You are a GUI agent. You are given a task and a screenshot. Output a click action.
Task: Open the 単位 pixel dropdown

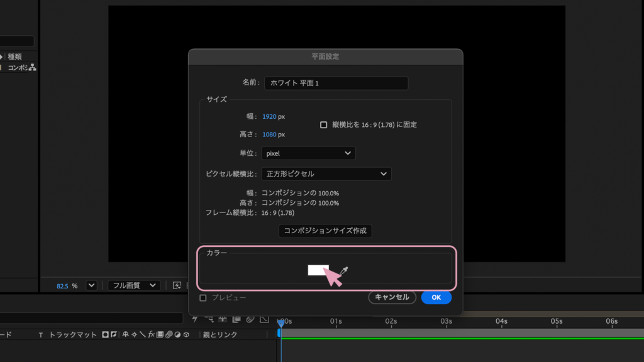point(308,153)
